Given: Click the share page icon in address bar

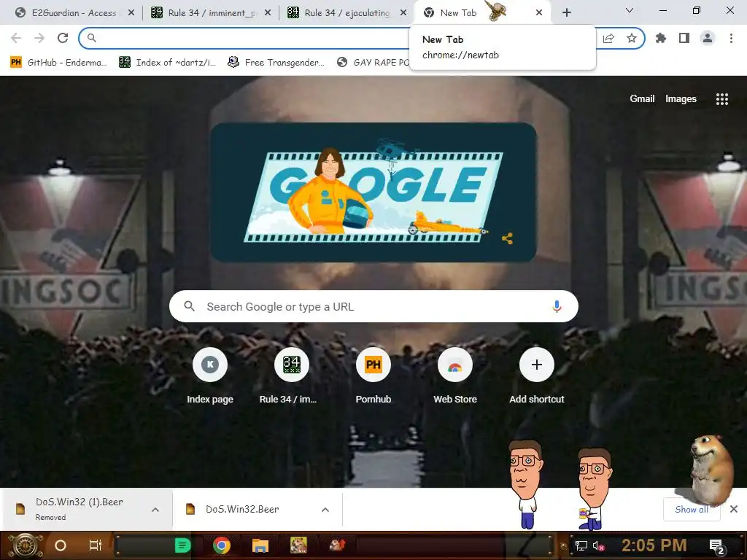Looking at the screenshot, I should coord(608,38).
